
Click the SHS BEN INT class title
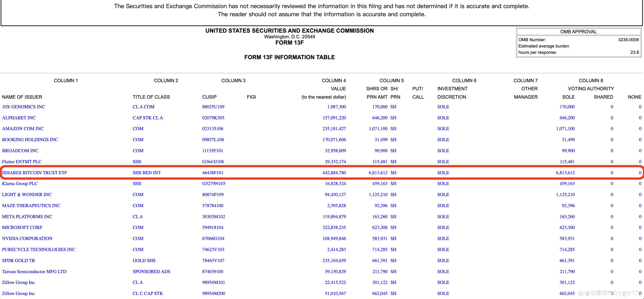(x=147, y=173)
